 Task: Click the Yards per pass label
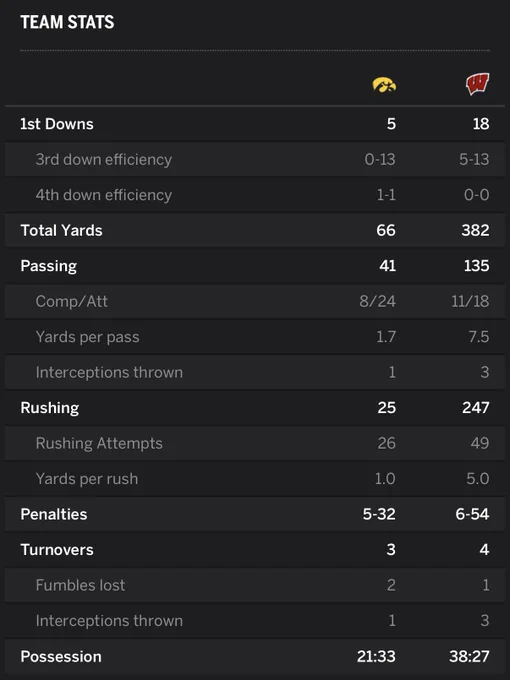(x=88, y=337)
